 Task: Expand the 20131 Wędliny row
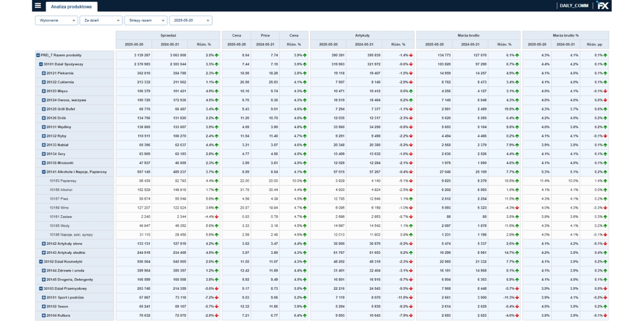(x=44, y=127)
